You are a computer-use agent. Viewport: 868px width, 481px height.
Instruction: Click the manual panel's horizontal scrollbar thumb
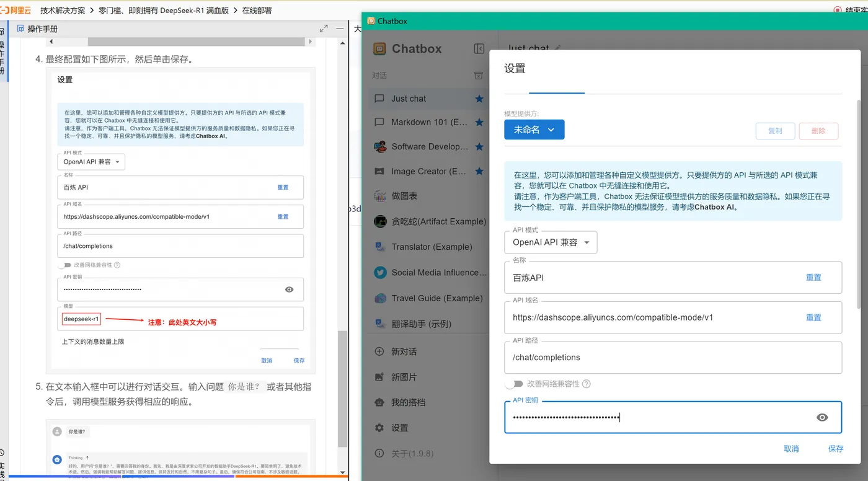(x=197, y=42)
